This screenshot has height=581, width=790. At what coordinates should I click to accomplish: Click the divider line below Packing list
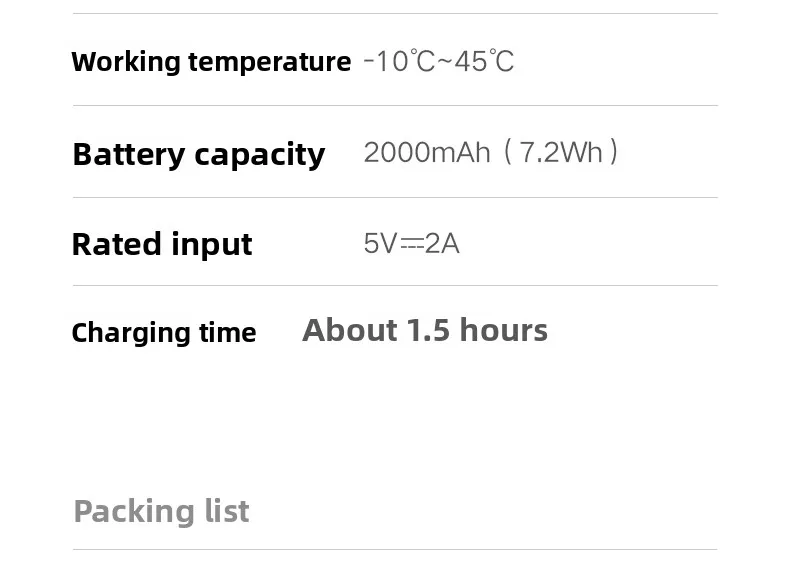tap(395, 549)
